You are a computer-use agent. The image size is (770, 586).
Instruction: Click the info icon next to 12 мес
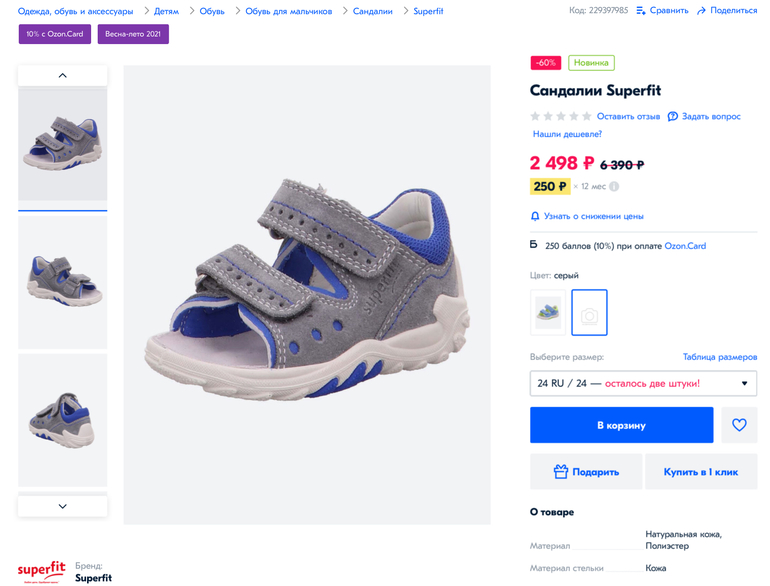click(614, 186)
